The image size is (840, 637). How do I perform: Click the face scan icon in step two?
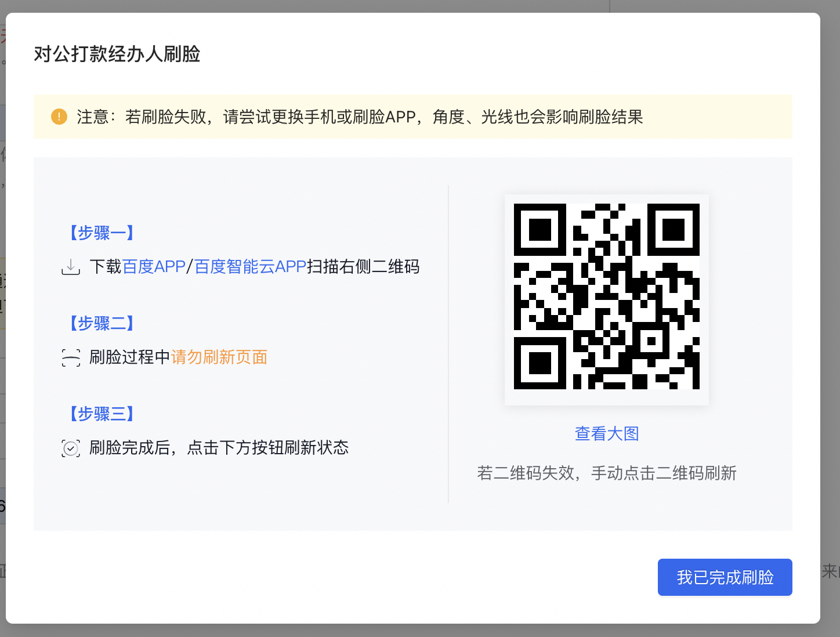[x=71, y=357]
